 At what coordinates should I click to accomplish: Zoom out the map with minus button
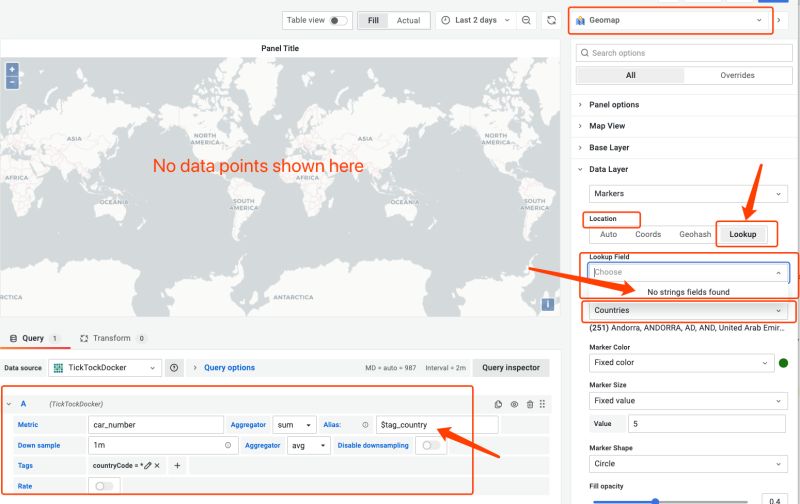pyautogui.click(x=12, y=82)
